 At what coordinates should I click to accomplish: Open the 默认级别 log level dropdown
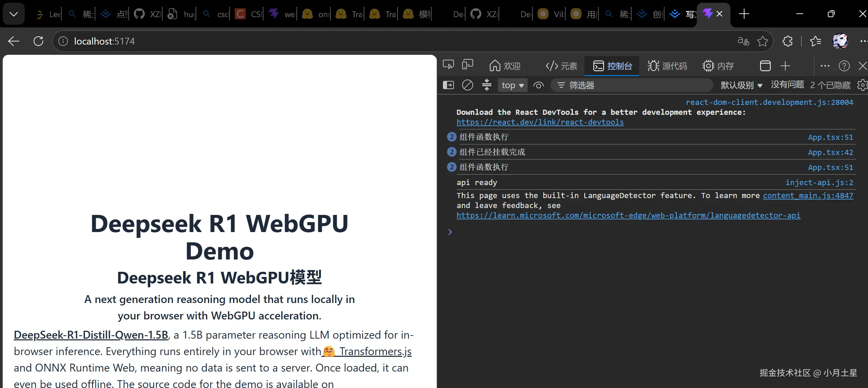(741, 85)
